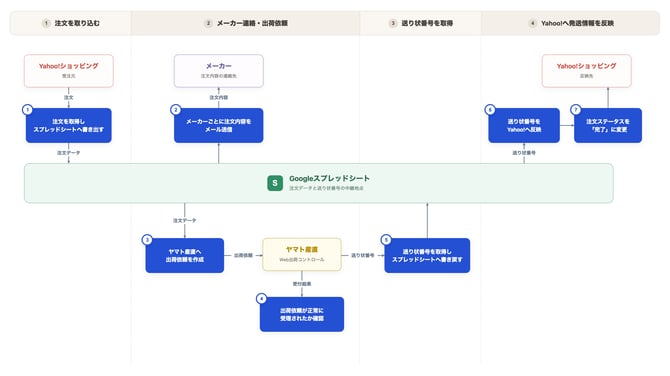
Task: Open step 3 ヤマト運輸へ出荷依頼を作成
Action: click(185, 256)
